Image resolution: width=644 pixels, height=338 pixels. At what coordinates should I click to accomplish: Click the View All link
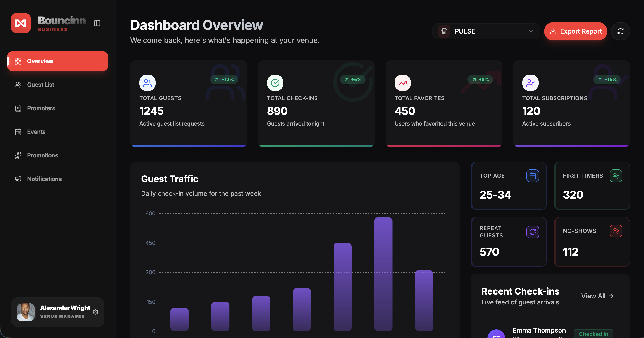597,296
